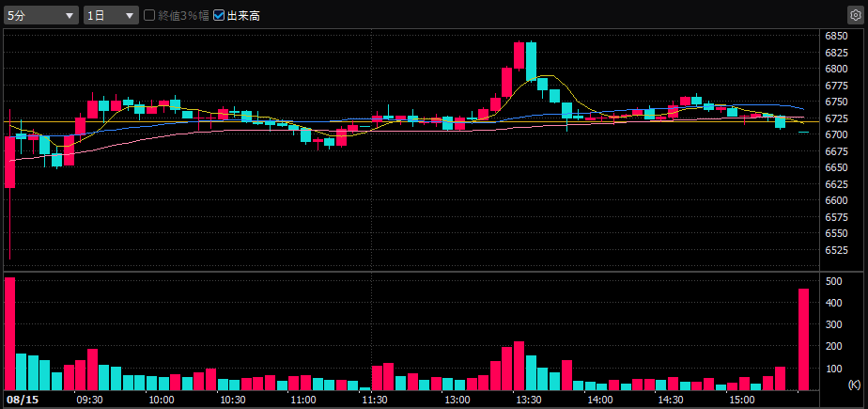Select the final closing volume bar near 460K
Screen dimensions: 868x409
tap(803, 339)
